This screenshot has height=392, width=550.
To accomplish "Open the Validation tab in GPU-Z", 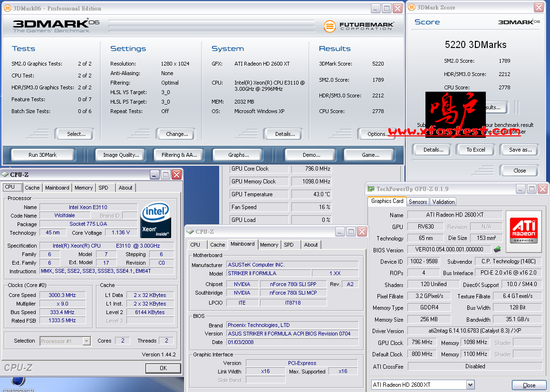I will point(444,201).
